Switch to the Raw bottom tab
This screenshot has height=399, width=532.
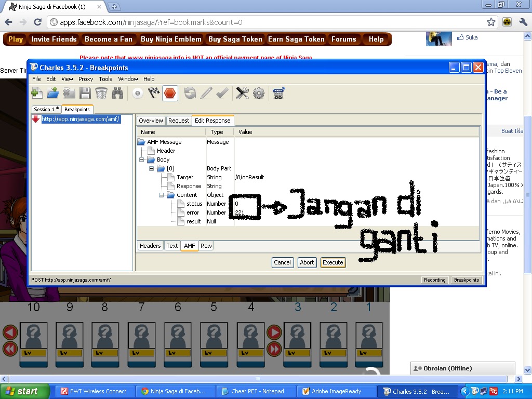(x=206, y=246)
